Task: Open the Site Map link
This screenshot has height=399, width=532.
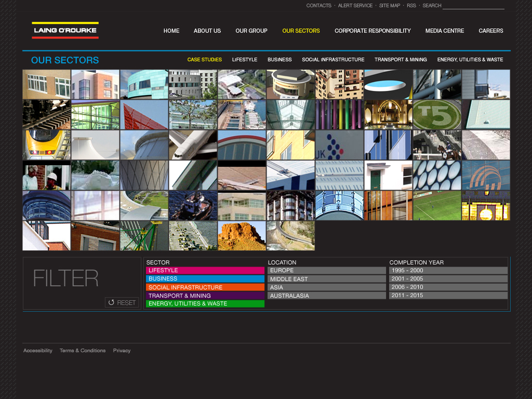Action: pos(390,6)
